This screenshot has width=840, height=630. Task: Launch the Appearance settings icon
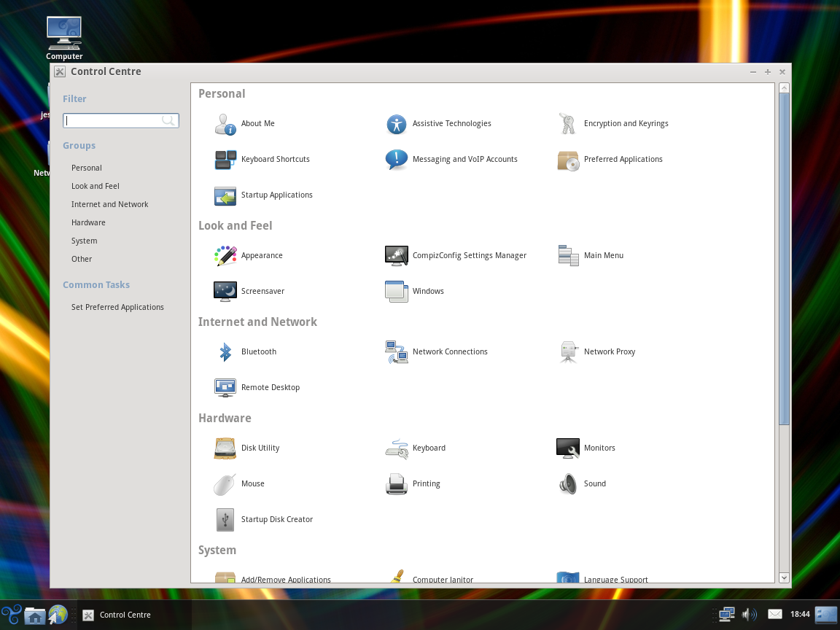pyautogui.click(x=225, y=255)
